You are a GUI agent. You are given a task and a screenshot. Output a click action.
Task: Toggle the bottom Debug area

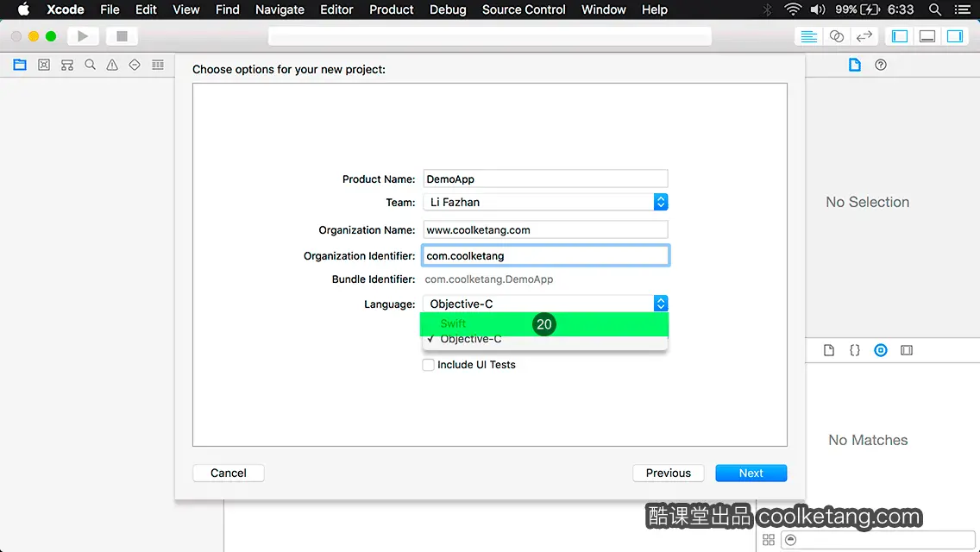point(927,36)
